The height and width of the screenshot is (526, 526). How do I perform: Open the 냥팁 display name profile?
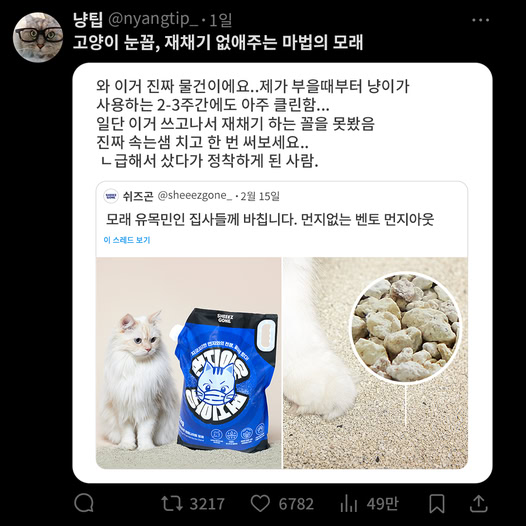[88, 20]
